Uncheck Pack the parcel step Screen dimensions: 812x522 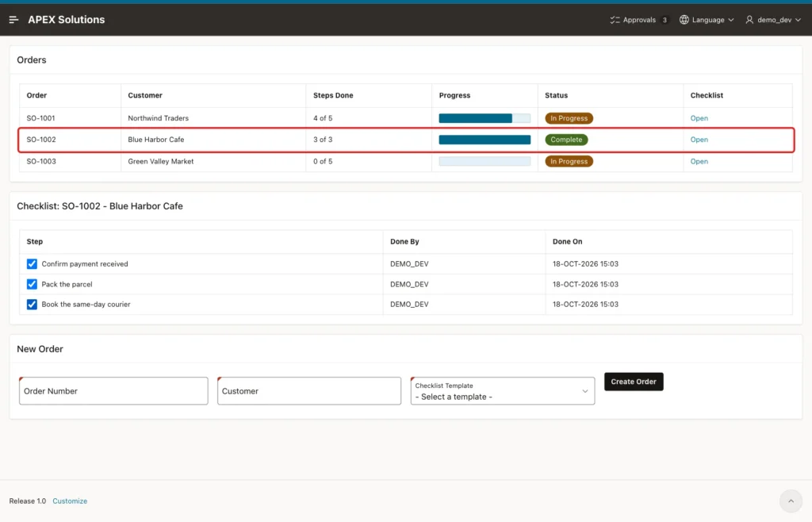pyautogui.click(x=32, y=284)
